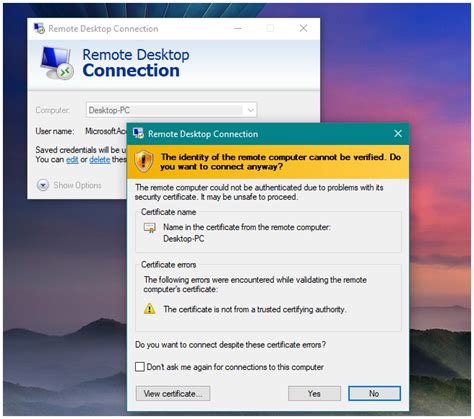Click the shield warning icon in banner

tap(144, 161)
